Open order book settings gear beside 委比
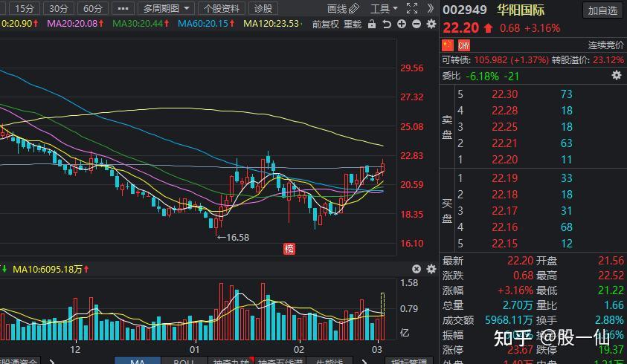Image resolution: width=627 pixels, height=364 pixels. pyautogui.click(x=616, y=76)
